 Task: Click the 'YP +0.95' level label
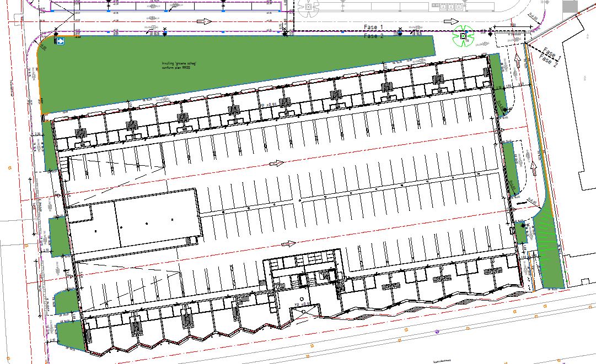click(x=267, y=105)
